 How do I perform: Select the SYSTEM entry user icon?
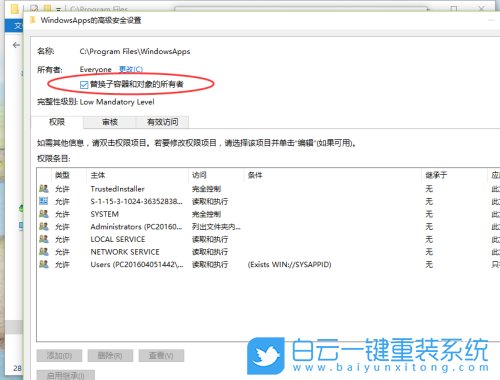(x=44, y=214)
